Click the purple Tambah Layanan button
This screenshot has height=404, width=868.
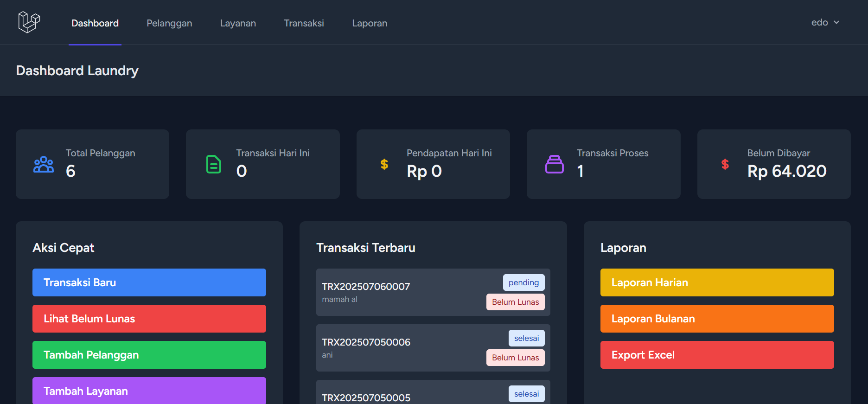pyautogui.click(x=149, y=391)
